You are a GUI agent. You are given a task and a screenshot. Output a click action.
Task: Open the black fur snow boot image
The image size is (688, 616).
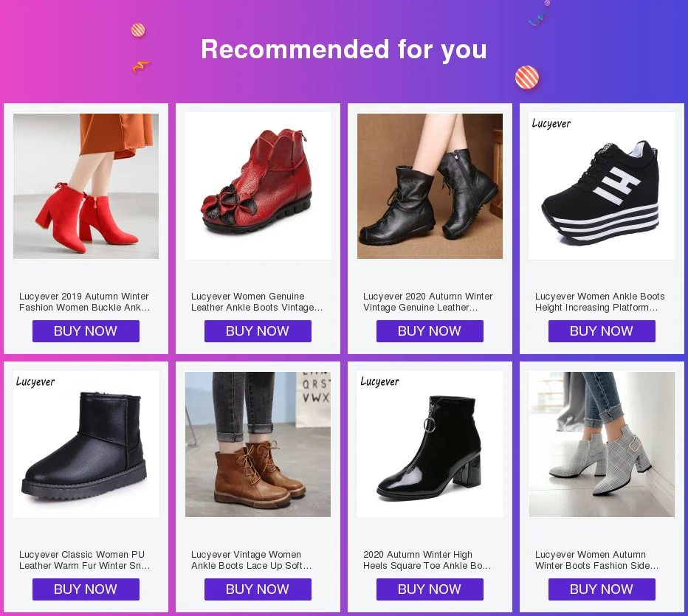click(86, 444)
